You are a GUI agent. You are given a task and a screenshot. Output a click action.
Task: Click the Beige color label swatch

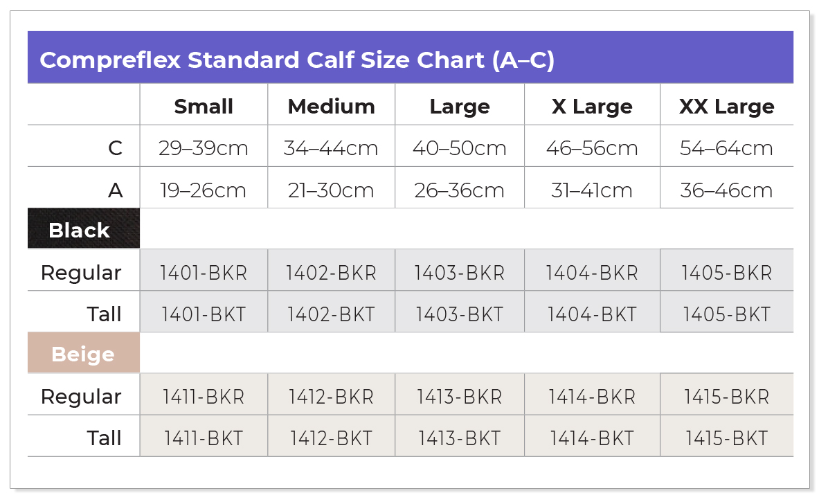pos(84,353)
